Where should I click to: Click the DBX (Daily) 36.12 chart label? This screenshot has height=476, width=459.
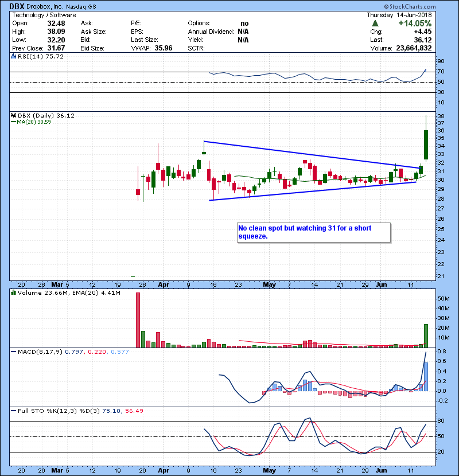[46, 115]
